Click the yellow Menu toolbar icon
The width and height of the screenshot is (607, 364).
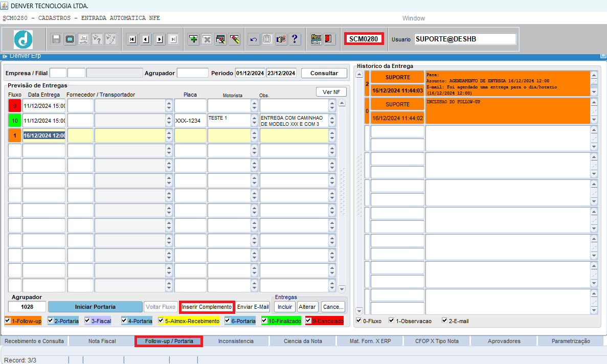tap(316, 39)
